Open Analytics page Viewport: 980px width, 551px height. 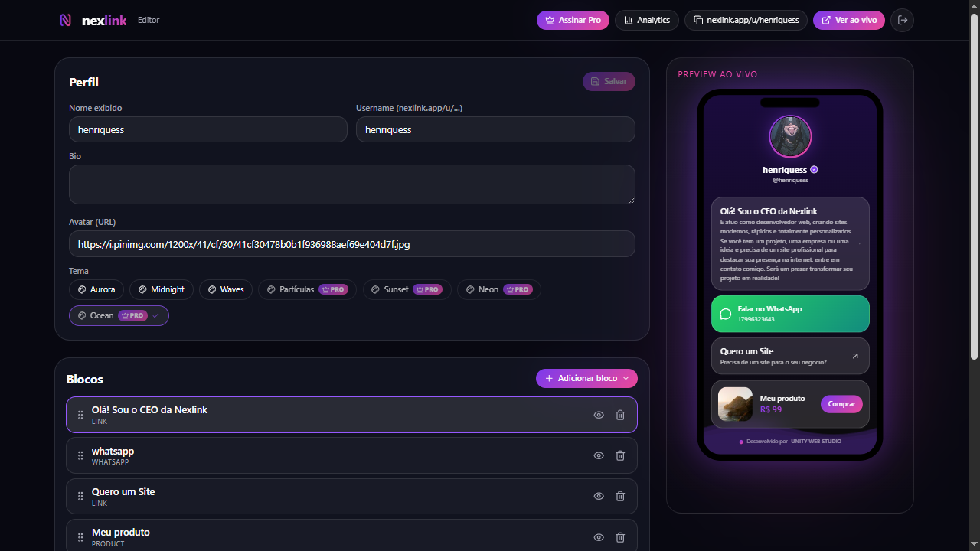tap(647, 20)
